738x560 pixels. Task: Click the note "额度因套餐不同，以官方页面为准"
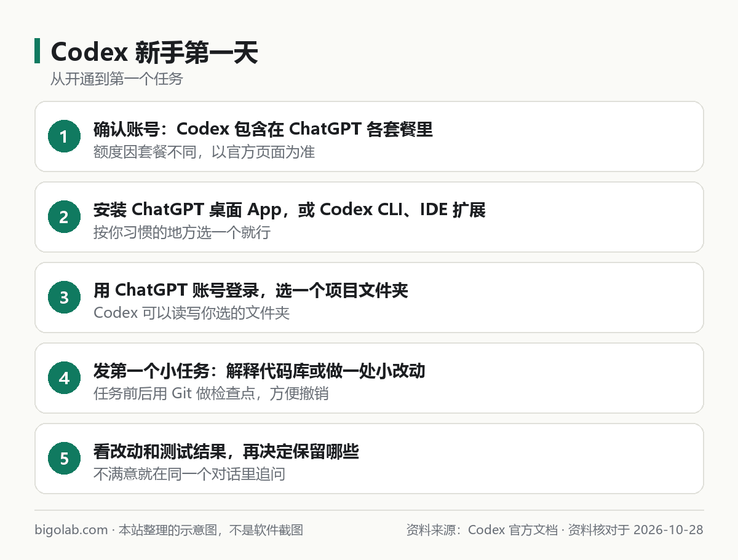(x=204, y=152)
